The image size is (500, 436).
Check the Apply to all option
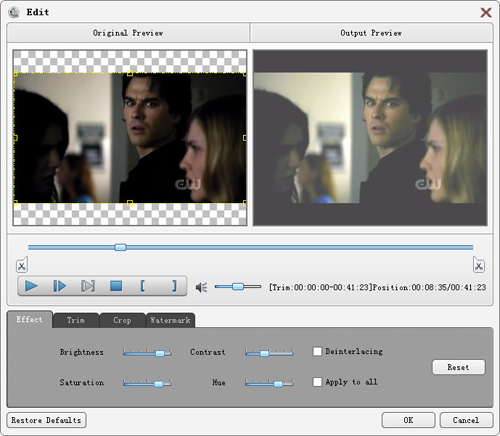[x=317, y=382]
